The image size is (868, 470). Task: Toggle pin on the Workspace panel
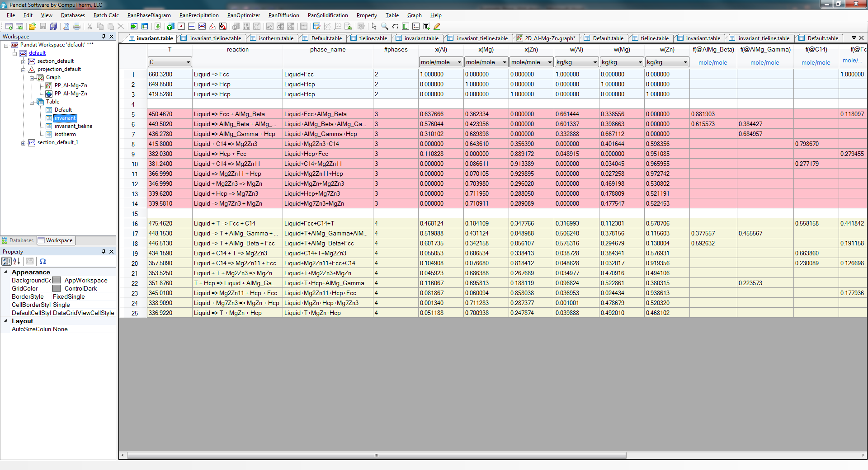[x=104, y=37]
